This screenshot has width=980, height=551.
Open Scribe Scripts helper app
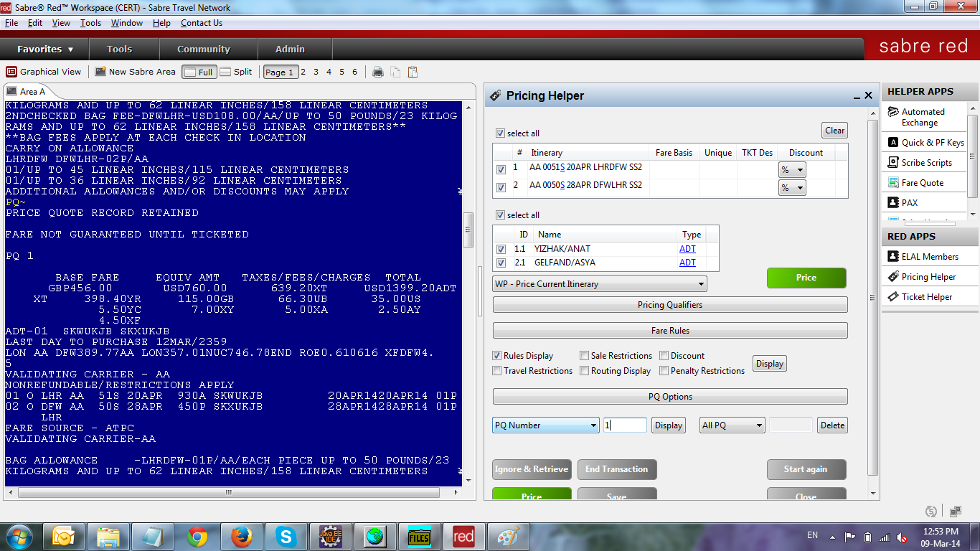tap(893, 163)
